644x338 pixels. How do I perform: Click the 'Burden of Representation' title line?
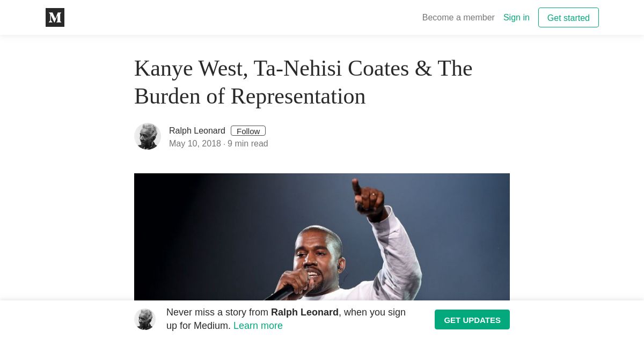coord(250,97)
